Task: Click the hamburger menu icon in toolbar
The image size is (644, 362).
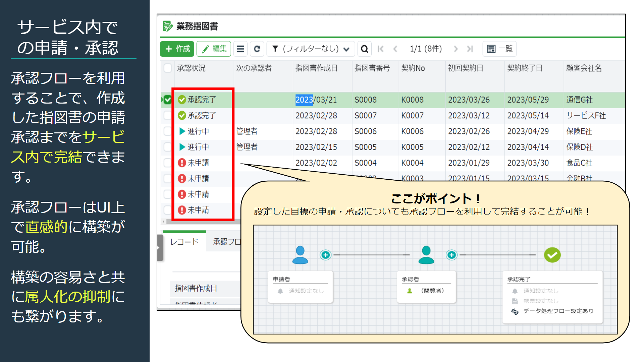Action: [x=240, y=49]
